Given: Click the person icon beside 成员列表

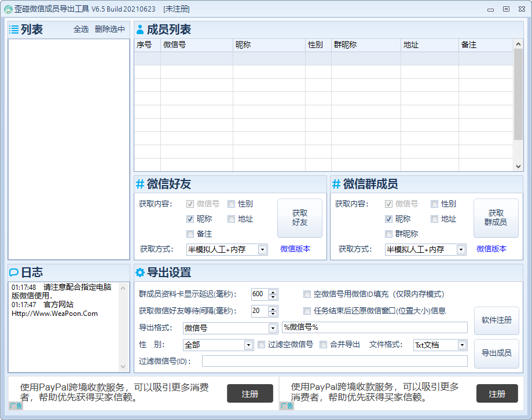Looking at the screenshot, I should pyautogui.click(x=140, y=30).
